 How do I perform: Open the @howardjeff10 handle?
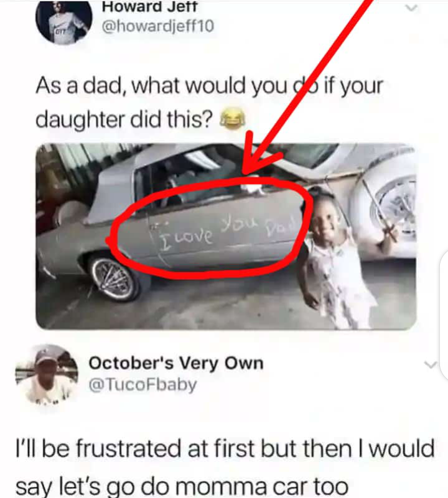click(x=157, y=26)
